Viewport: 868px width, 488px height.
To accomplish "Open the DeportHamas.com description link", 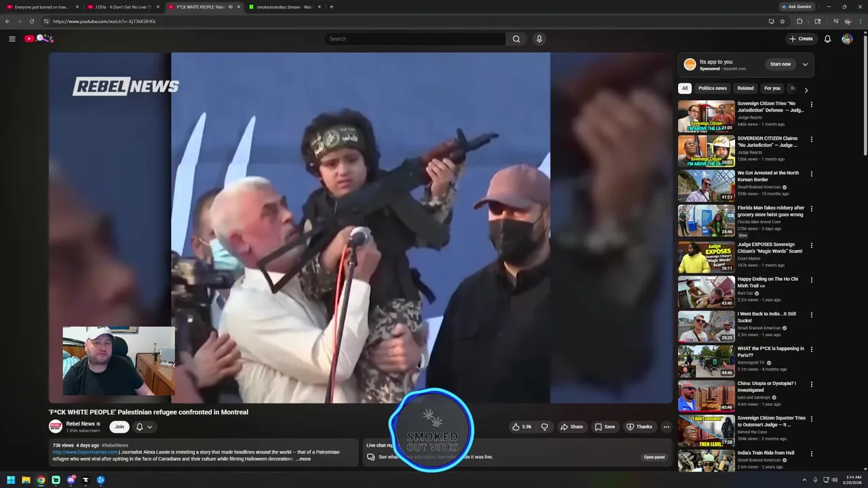I will click(x=84, y=452).
